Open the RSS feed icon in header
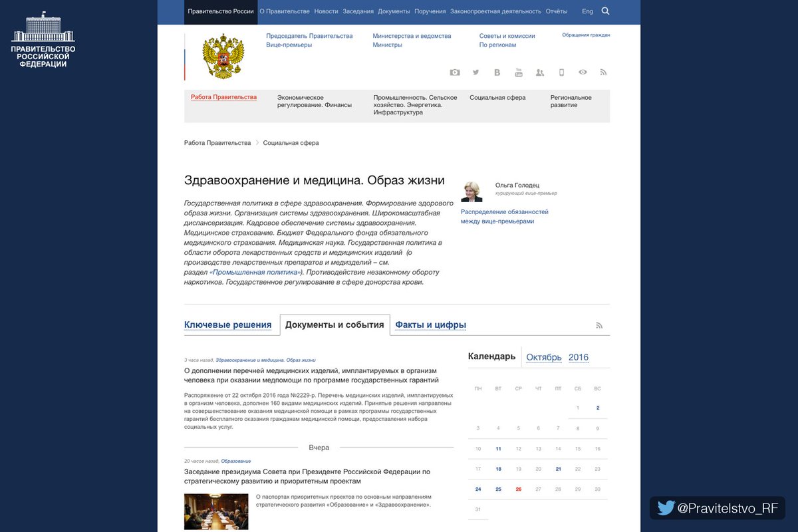 [604, 72]
